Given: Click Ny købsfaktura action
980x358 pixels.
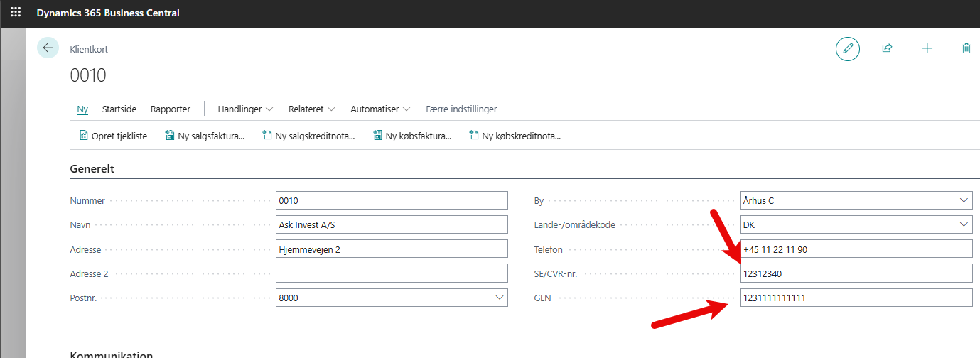Looking at the screenshot, I should 412,136.
